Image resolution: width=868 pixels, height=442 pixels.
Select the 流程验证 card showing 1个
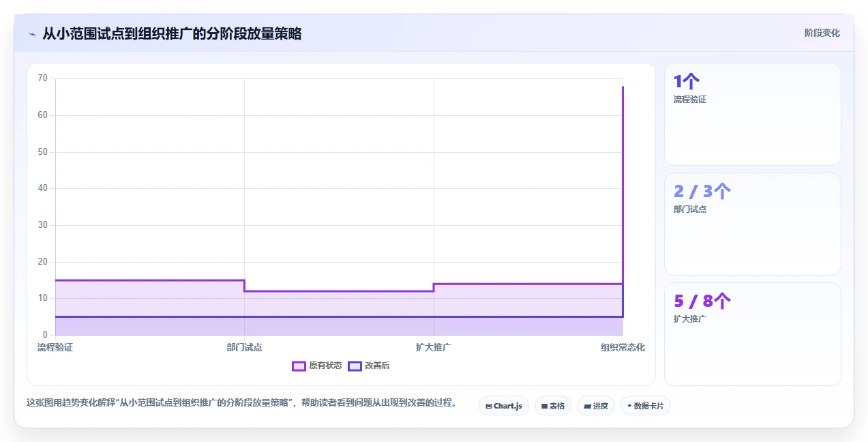pyautogui.click(x=753, y=114)
